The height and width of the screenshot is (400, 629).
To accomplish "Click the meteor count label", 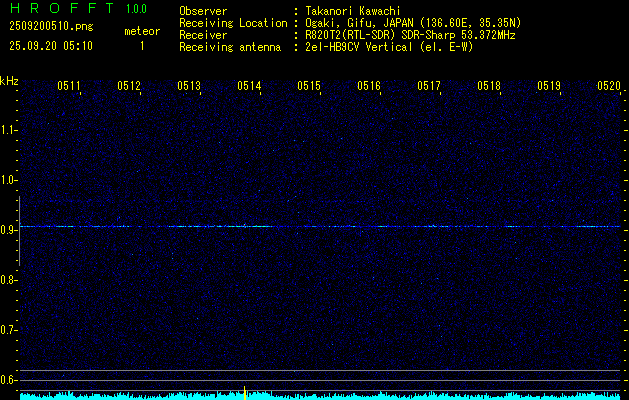I will click(x=142, y=31).
